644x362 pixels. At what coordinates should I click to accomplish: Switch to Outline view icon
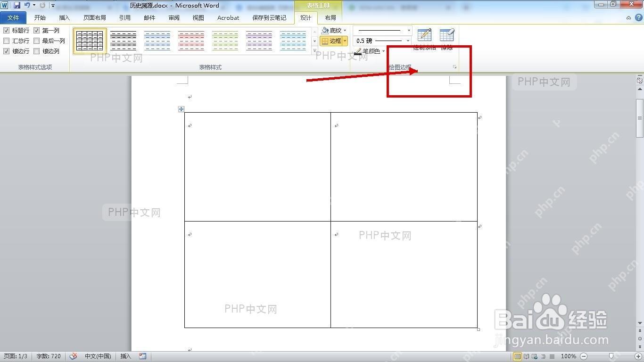pyautogui.click(x=543, y=356)
